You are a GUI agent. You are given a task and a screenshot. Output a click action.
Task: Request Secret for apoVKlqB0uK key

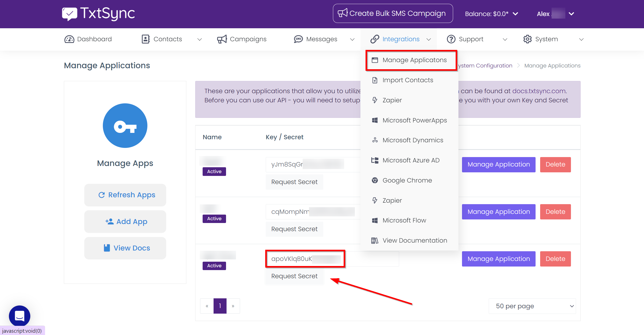[294, 276]
